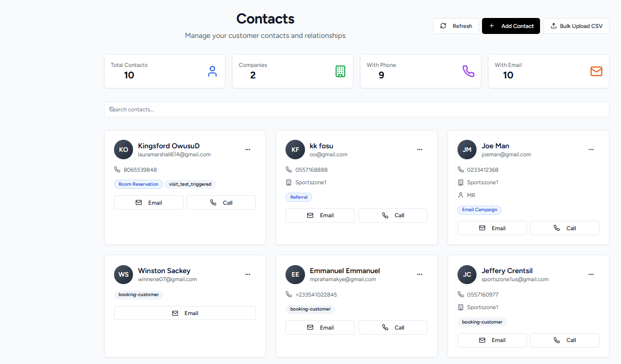Focus the Search contacts field
This screenshot has width=621, height=364.
pyautogui.click(x=356, y=109)
